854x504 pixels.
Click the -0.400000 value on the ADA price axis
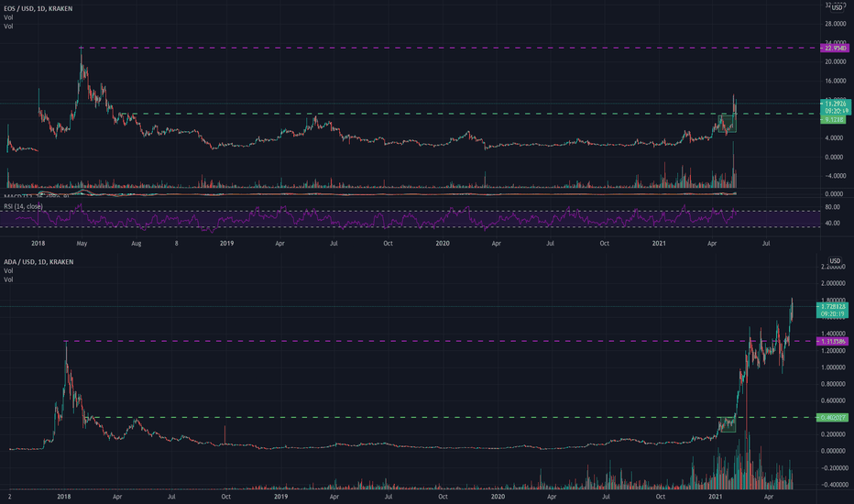[x=835, y=485]
